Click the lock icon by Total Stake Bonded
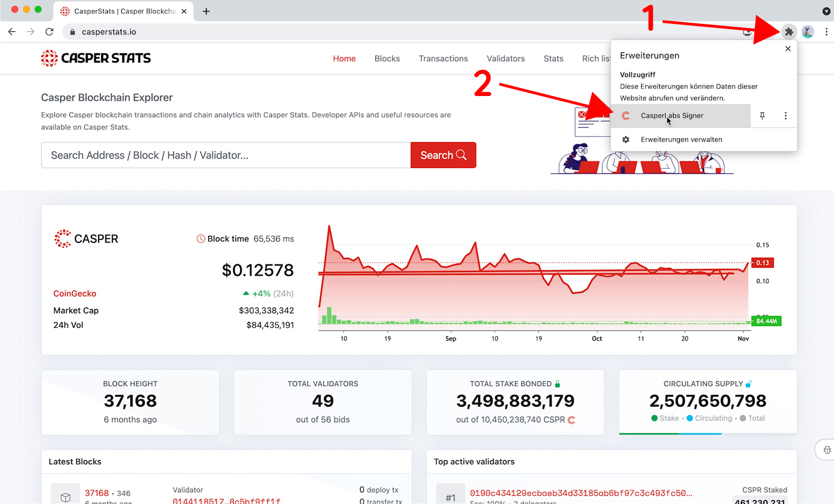The width and height of the screenshot is (834, 504). (557, 384)
